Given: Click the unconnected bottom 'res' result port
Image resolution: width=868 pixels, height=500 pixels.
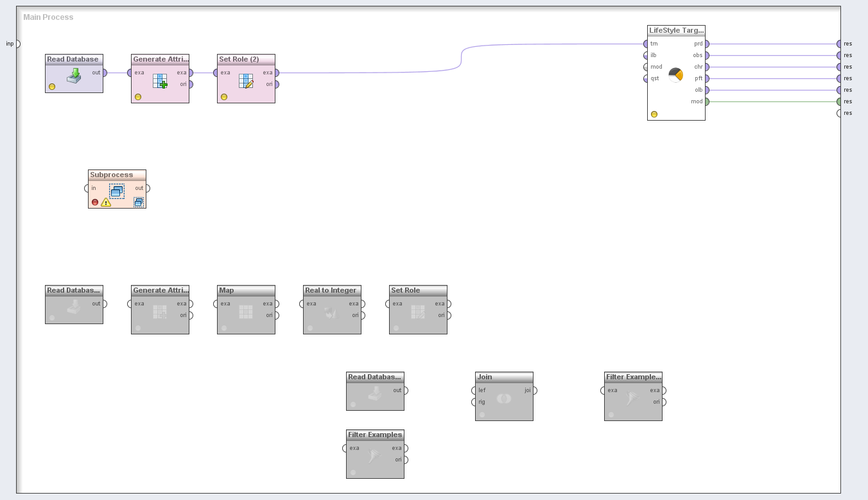Looking at the screenshot, I should tap(839, 113).
